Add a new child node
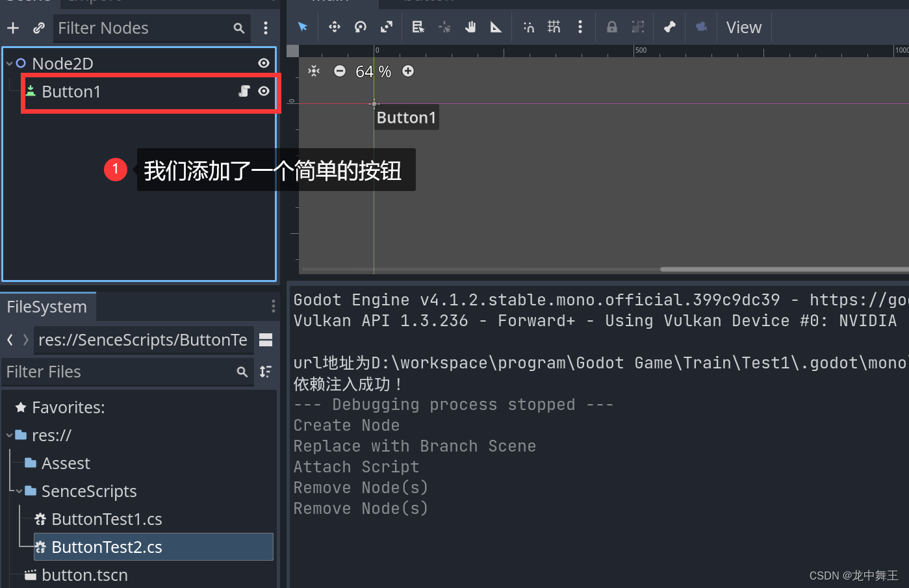This screenshot has height=588, width=909. click(13, 28)
